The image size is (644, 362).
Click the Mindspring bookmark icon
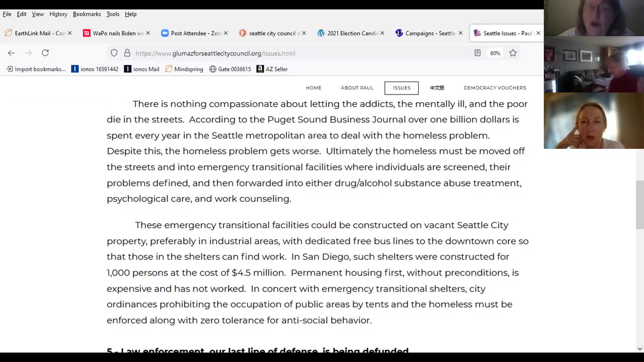[169, 69]
